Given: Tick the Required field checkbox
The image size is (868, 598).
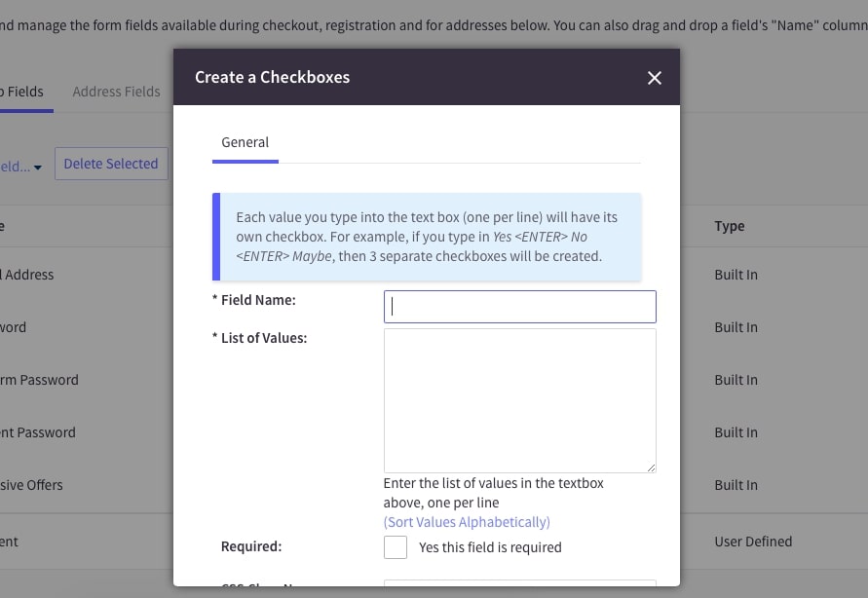Looking at the screenshot, I should click(x=396, y=547).
